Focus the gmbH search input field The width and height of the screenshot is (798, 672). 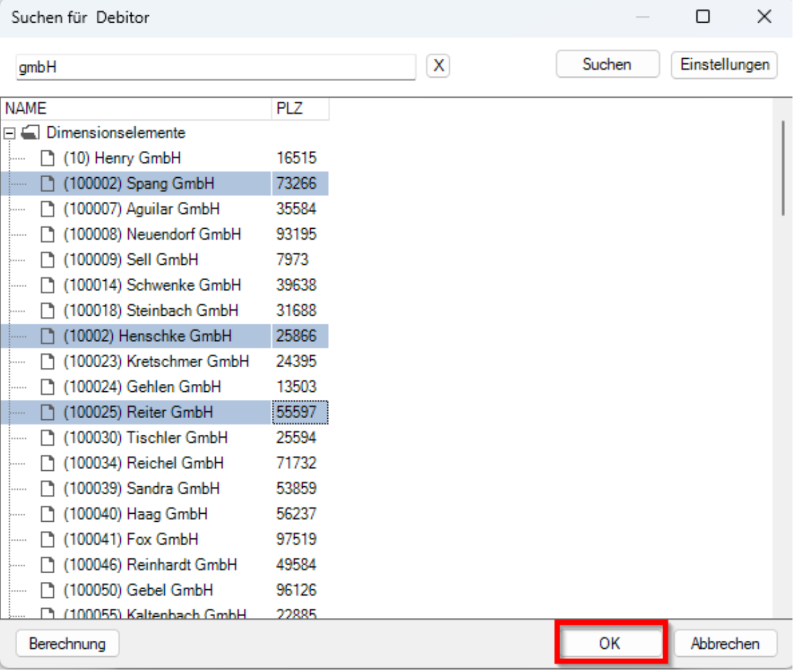point(216,67)
